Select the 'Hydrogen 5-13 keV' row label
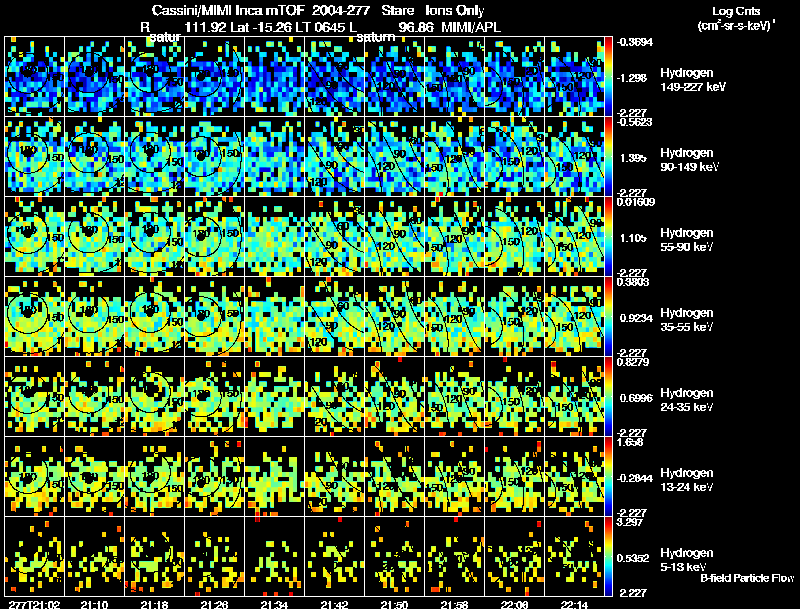 pos(687,560)
